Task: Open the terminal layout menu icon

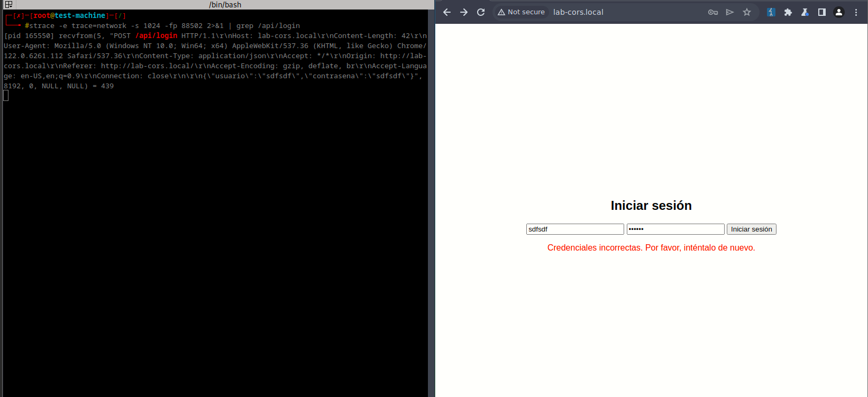Action: [8, 5]
